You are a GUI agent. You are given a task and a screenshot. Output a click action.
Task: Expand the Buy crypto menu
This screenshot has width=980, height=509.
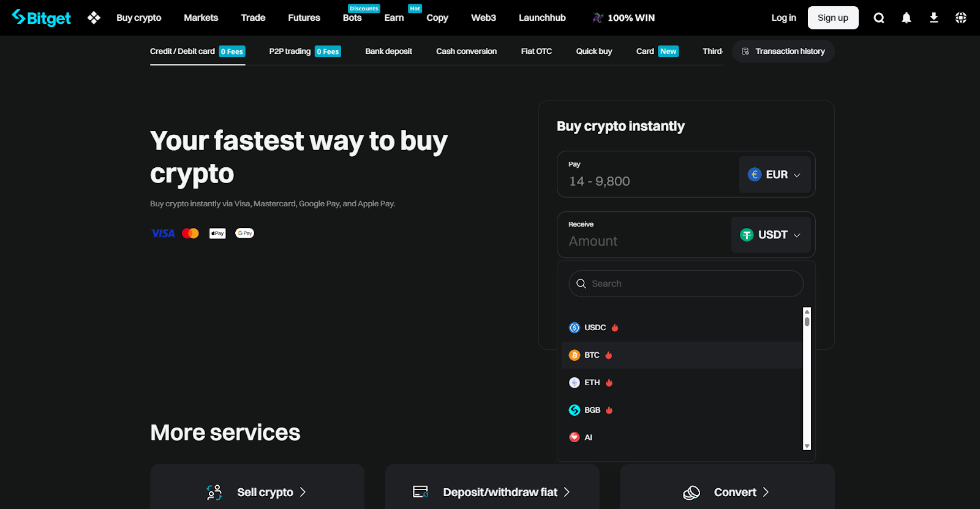(x=139, y=18)
